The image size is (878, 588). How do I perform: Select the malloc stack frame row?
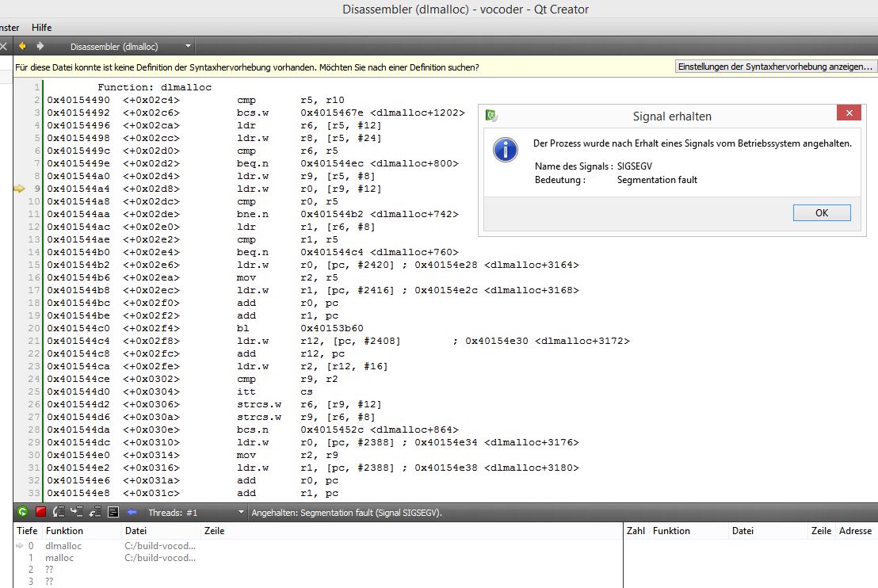point(59,558)
